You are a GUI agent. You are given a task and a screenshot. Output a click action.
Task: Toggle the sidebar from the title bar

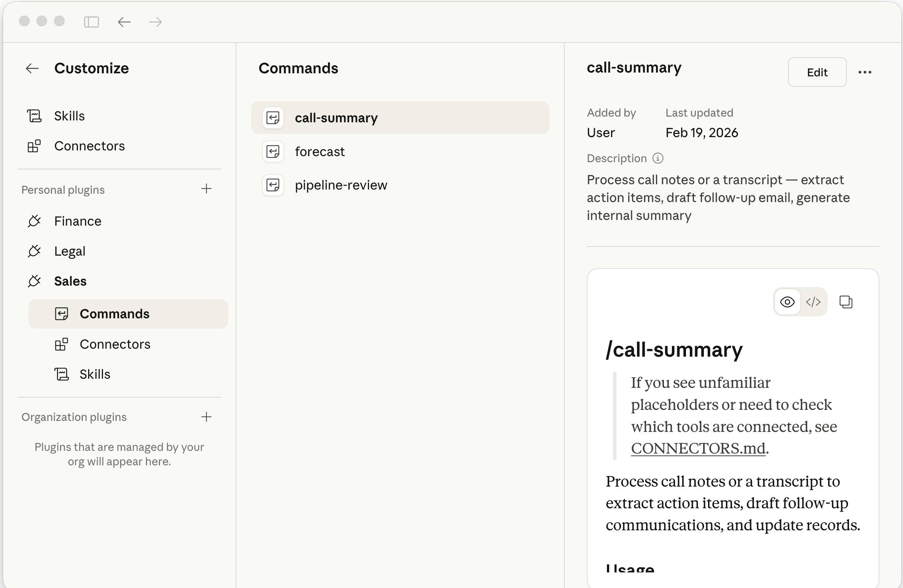click(x=91, y=22)
